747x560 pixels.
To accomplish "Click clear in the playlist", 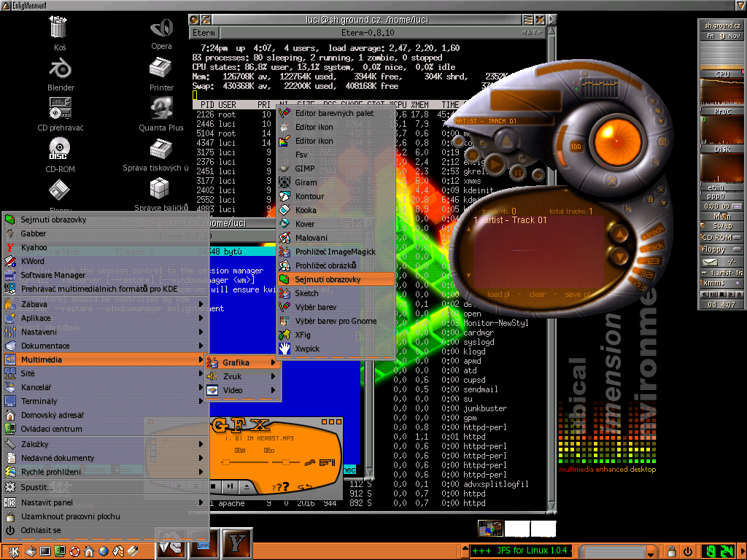I will [537, 295].
